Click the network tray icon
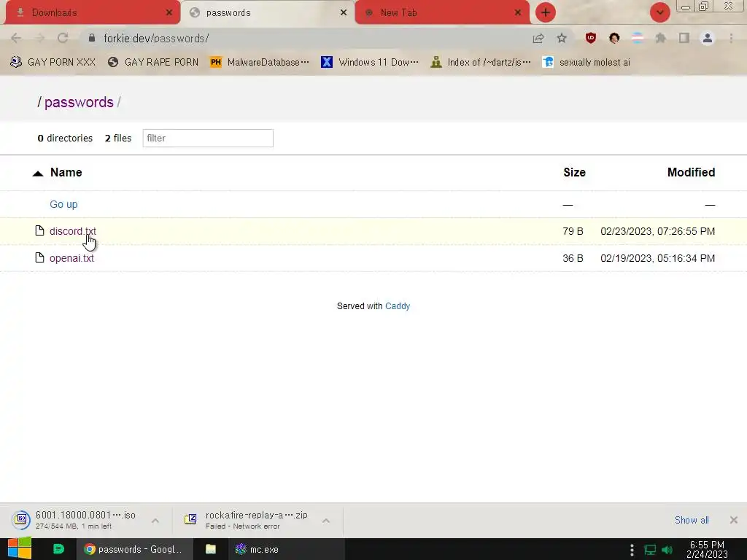 coord(650,550)
